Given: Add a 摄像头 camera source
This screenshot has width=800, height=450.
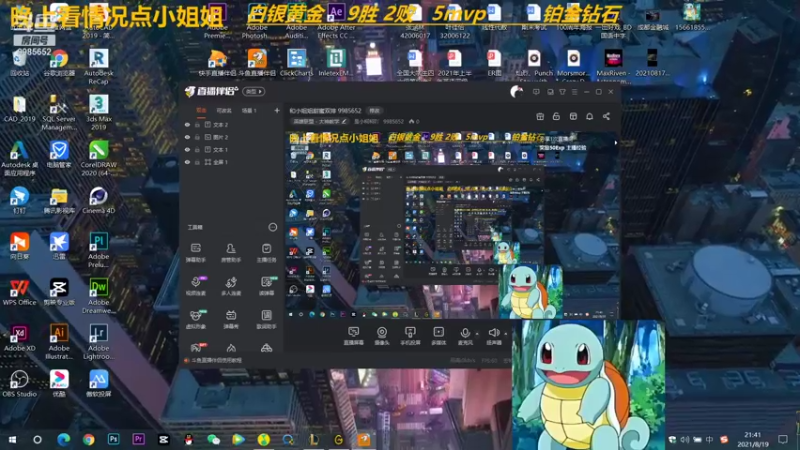Looking at the screenshot, I should 382,336.
